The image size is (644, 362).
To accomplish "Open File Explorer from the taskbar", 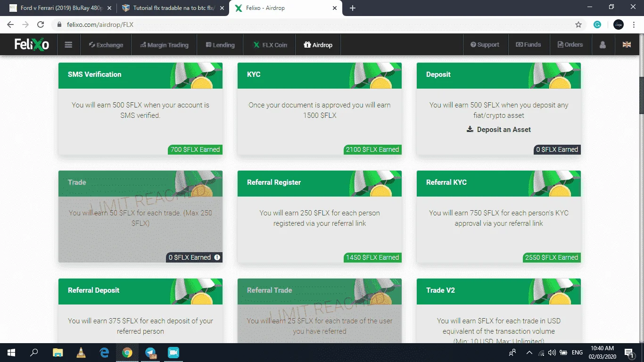I will (58, 353).
